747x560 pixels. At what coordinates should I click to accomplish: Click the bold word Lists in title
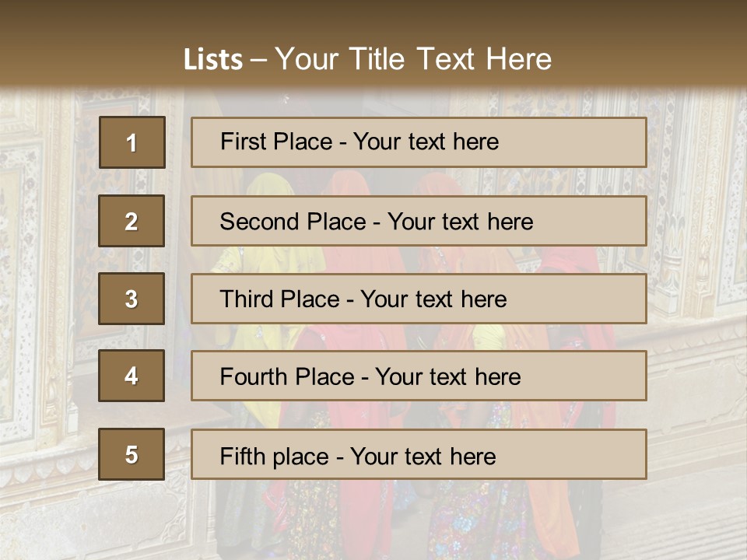[212, 60]
